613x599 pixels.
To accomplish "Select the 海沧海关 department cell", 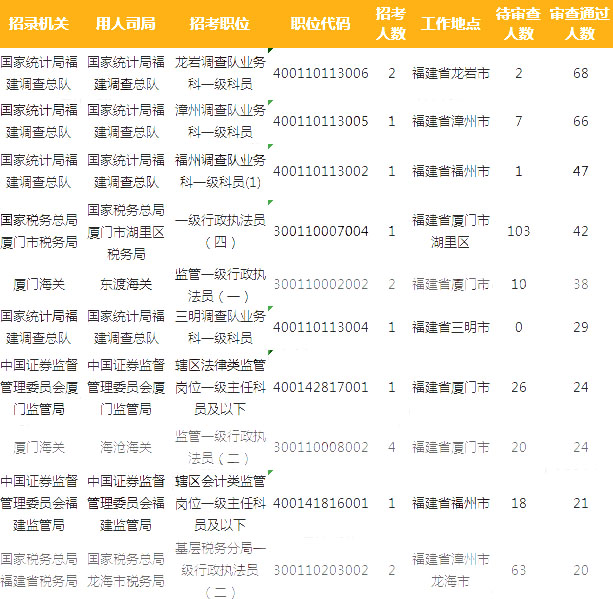I will tap(125, 447).
